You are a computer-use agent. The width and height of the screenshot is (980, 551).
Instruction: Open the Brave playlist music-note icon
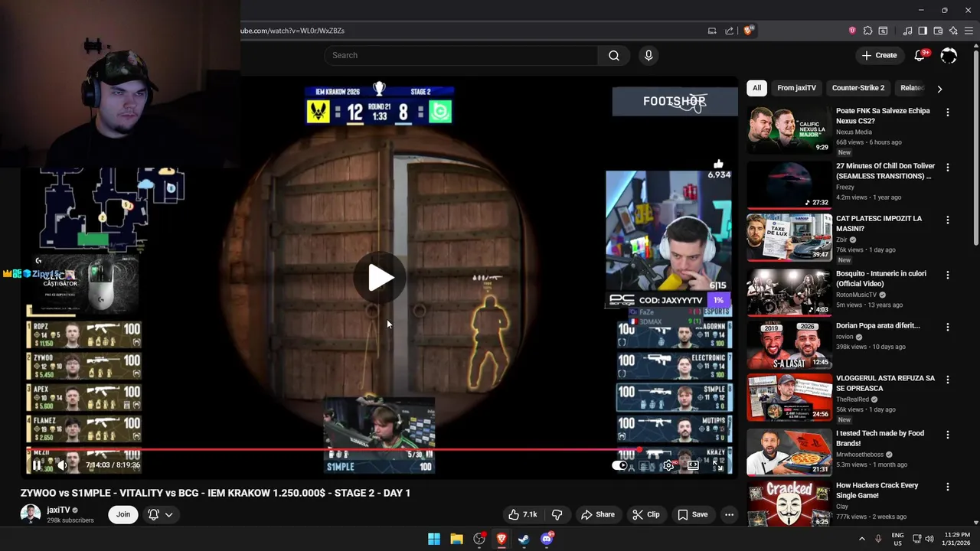[907, 31]
